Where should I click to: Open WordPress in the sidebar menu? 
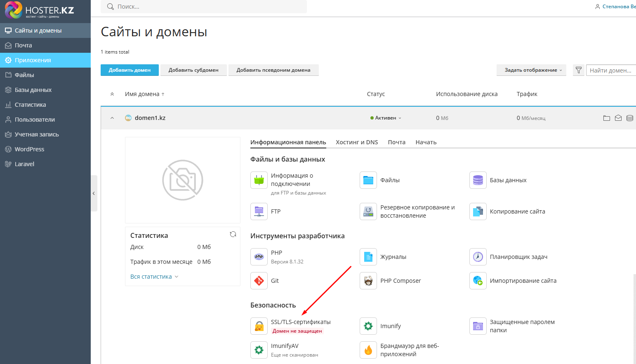[29, 149]
